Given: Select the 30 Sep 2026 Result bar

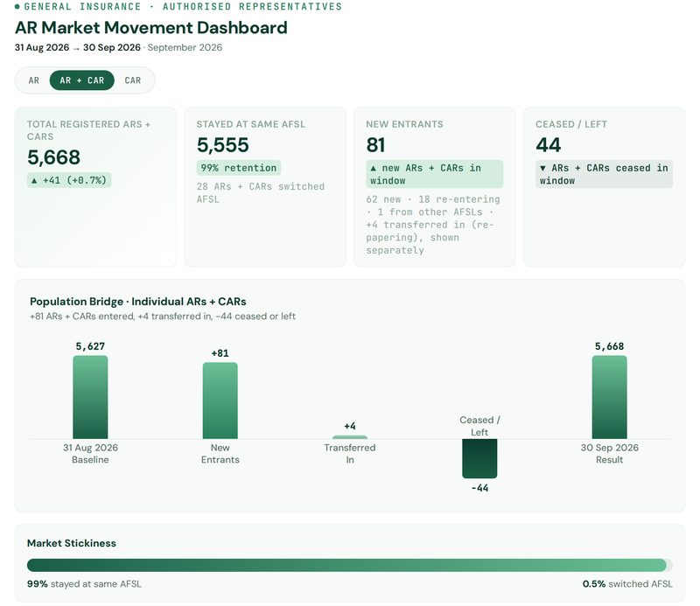Looking at the screenshot, I should coord(609,397).
